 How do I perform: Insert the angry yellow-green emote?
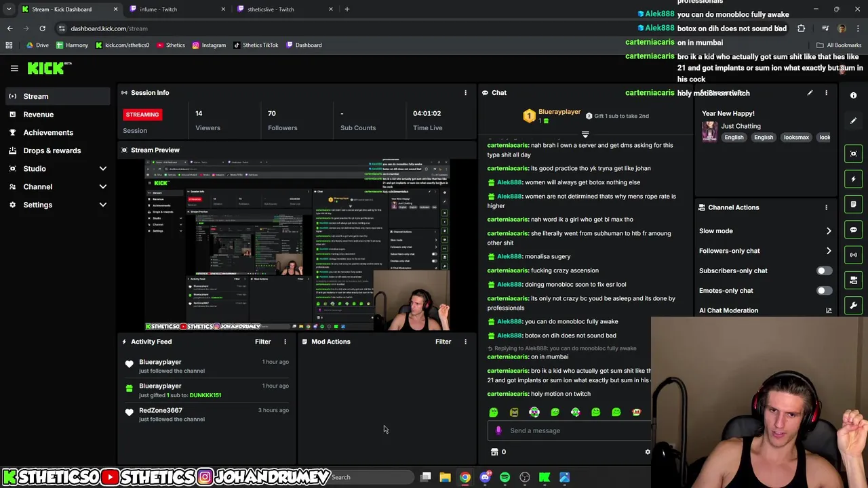click(514, 412)
